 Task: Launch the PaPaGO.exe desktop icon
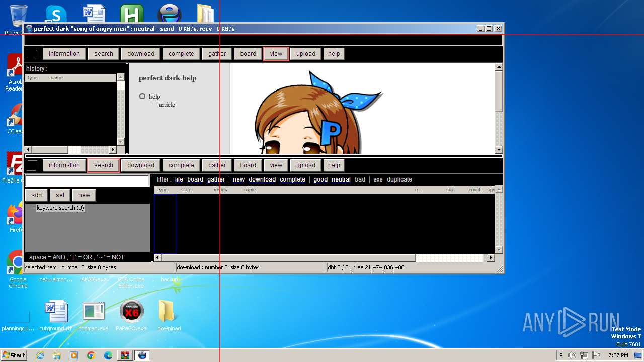[131, 315]
